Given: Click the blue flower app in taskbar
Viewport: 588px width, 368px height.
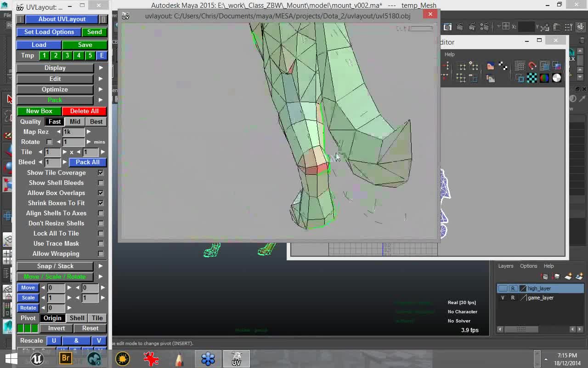Looking at the screenshot, I should click(x=208, y=359).
